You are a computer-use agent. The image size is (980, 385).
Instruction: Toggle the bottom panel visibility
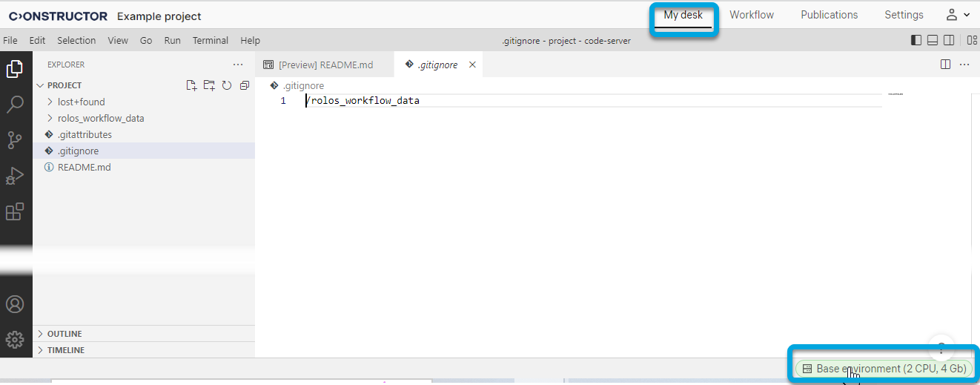[933, 41]
